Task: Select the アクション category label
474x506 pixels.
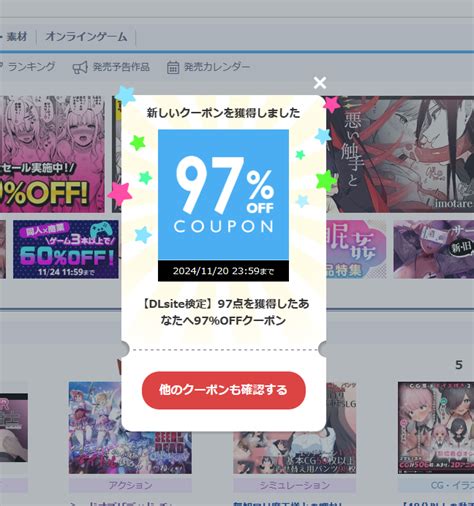Action: coord(130,485)
